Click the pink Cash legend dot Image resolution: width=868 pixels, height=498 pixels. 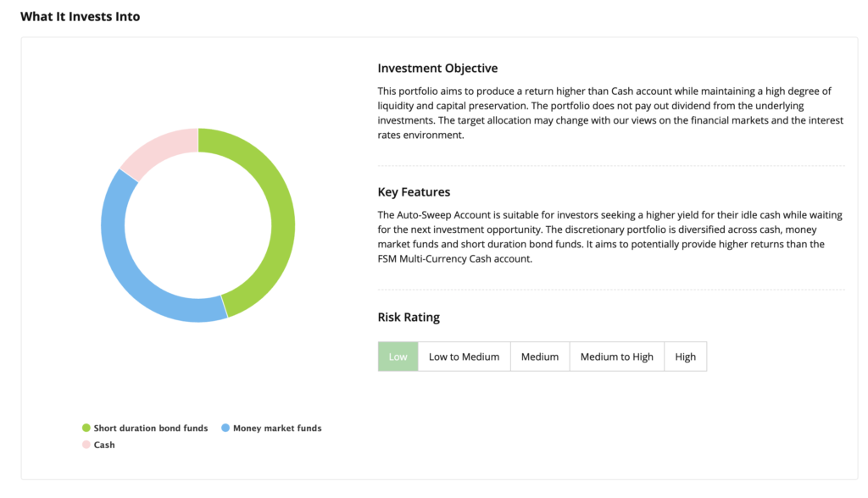click(x=86, y=445)
